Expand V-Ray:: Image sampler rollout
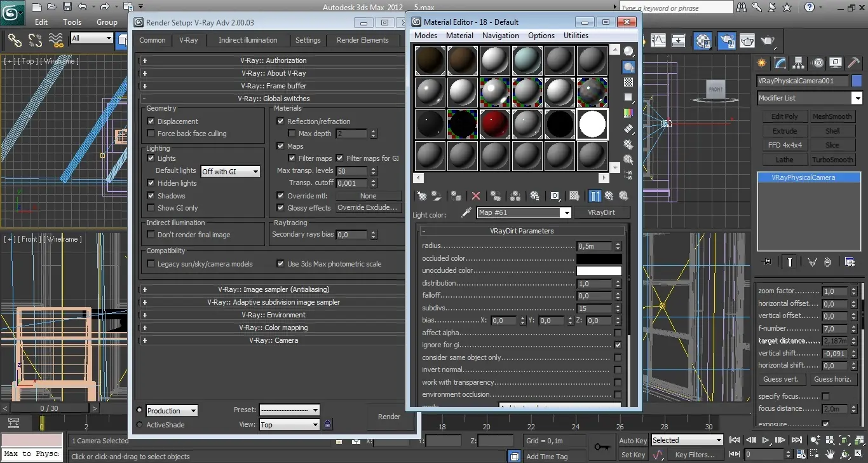Viewport: 868px width, 463px height. tap(273, 289)
